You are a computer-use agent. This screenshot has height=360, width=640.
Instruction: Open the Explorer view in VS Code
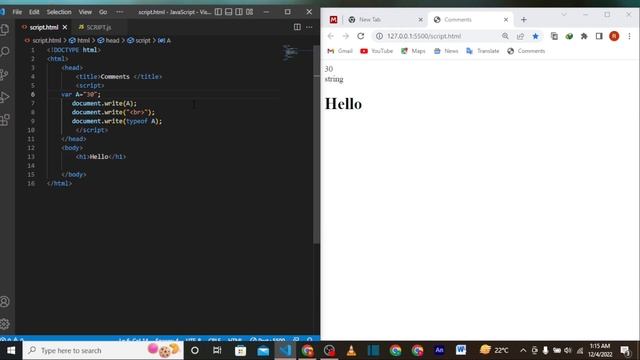point(5,29)
